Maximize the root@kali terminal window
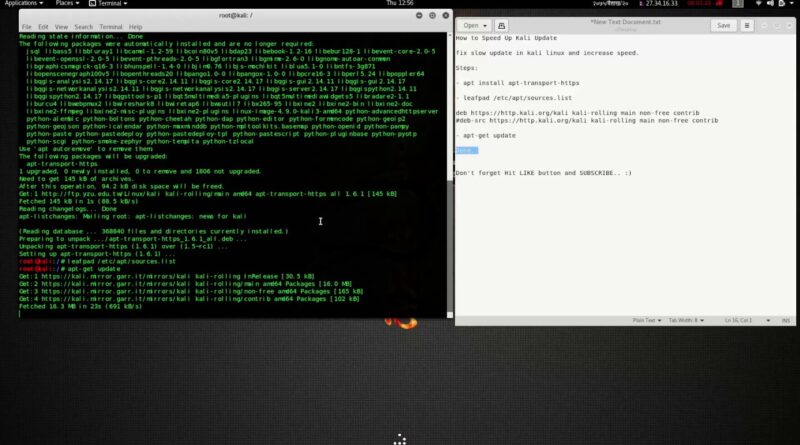The width and height of the screenshot is (800, 445). 432,15
